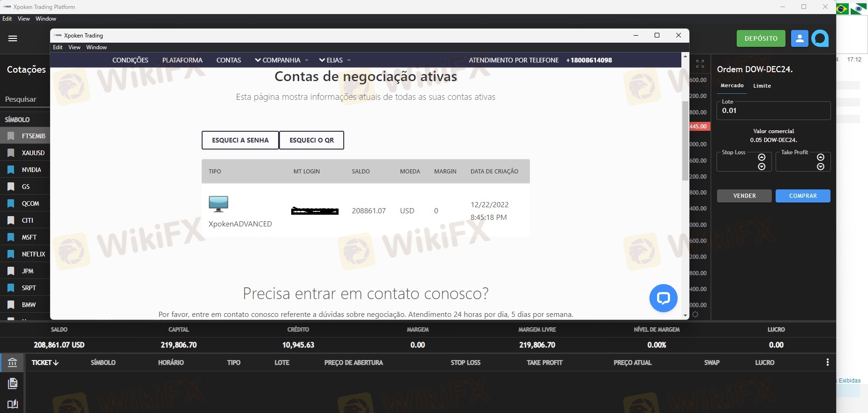Open Window menu in Xpoken Trading window

(97, 47)
